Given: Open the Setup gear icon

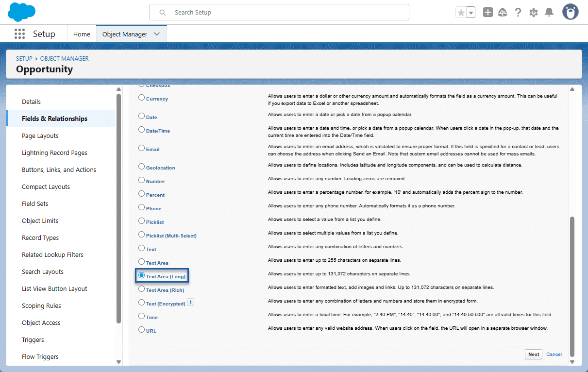Looking at the screenshot, I should (534, 13).
